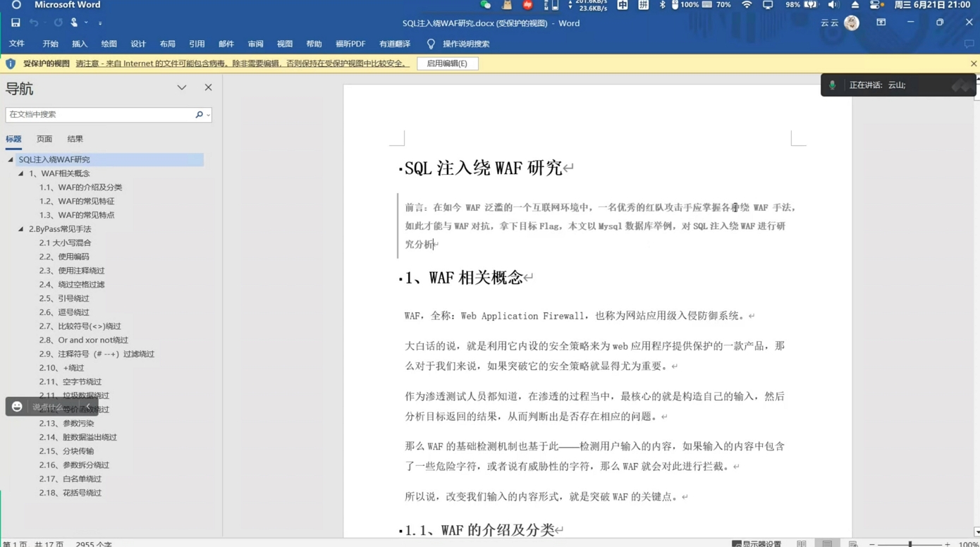Open the navigation pane task options chevron

click(182, 87)
